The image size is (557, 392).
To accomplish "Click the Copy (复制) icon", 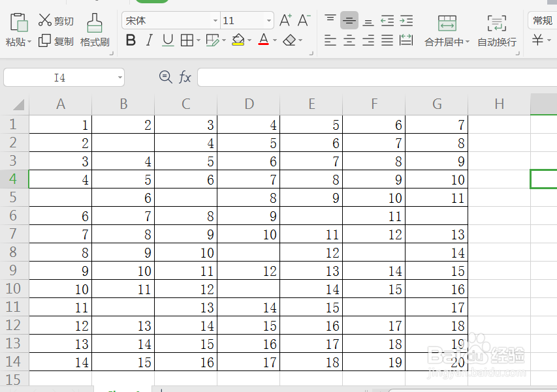I will pyautogui.click(x=44, y=41).
